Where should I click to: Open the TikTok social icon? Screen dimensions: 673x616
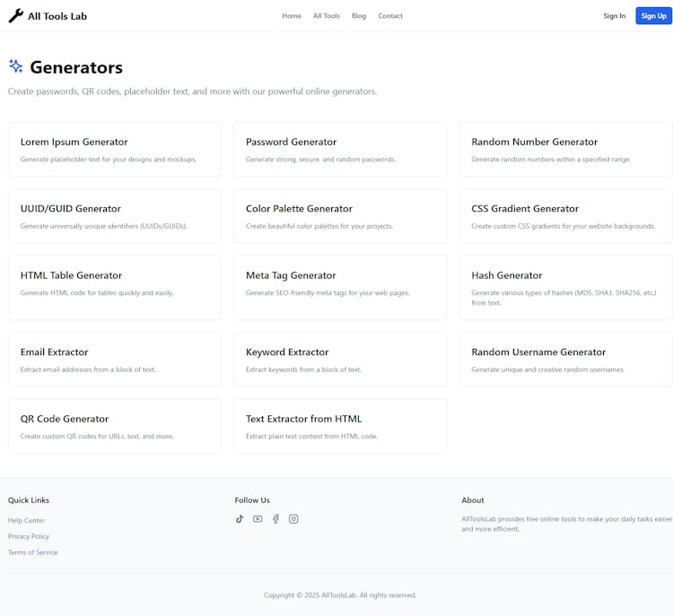(x=240, y=518)
